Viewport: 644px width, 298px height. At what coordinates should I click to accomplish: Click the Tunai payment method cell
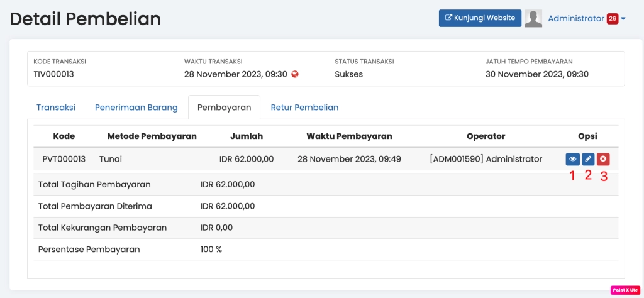[x=109, y=159]
